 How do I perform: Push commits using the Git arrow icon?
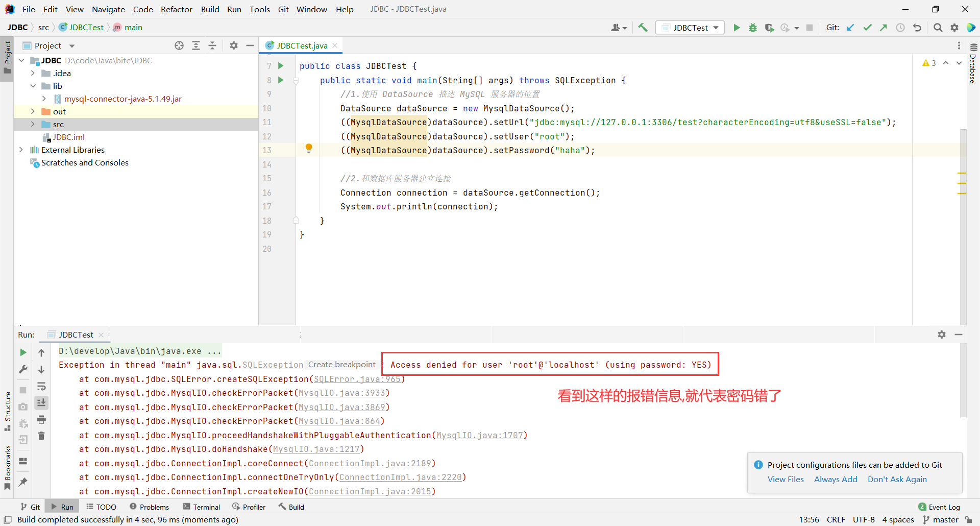tap(884, 28)
